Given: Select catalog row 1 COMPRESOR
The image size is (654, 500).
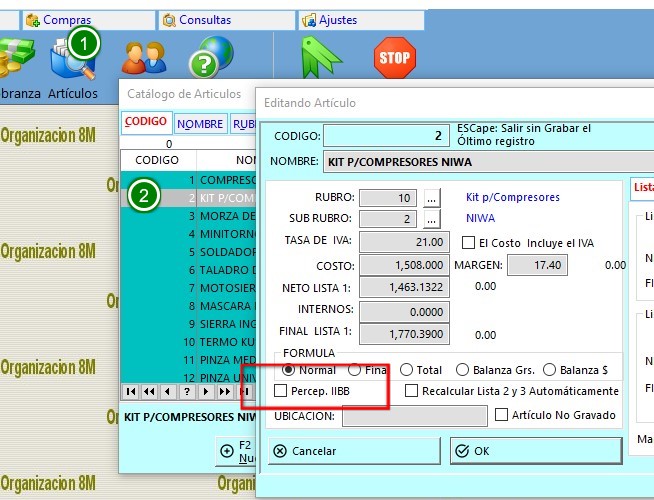Looking at the screenshot, I should tap(189, 180).
